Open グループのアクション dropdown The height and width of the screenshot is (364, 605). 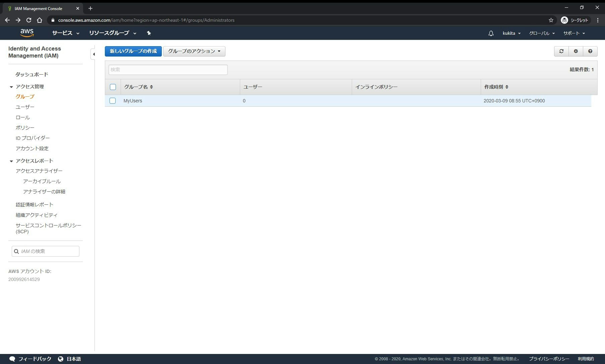click(x=194, y=51)
